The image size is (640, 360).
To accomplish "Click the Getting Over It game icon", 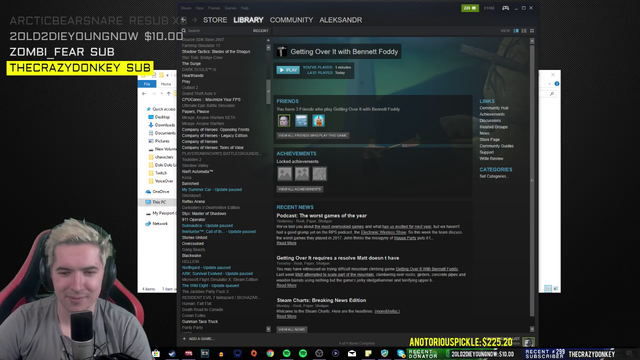I will (x=282, y=51).
